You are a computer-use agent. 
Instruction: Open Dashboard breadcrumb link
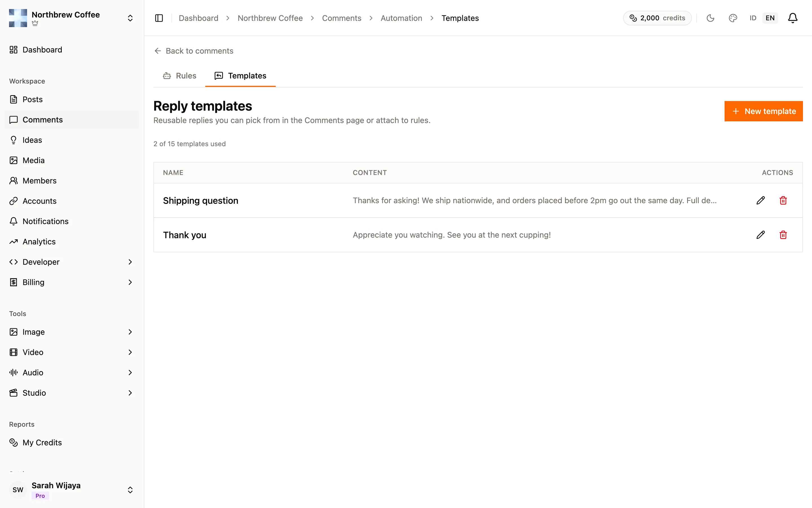coord(198,18)
